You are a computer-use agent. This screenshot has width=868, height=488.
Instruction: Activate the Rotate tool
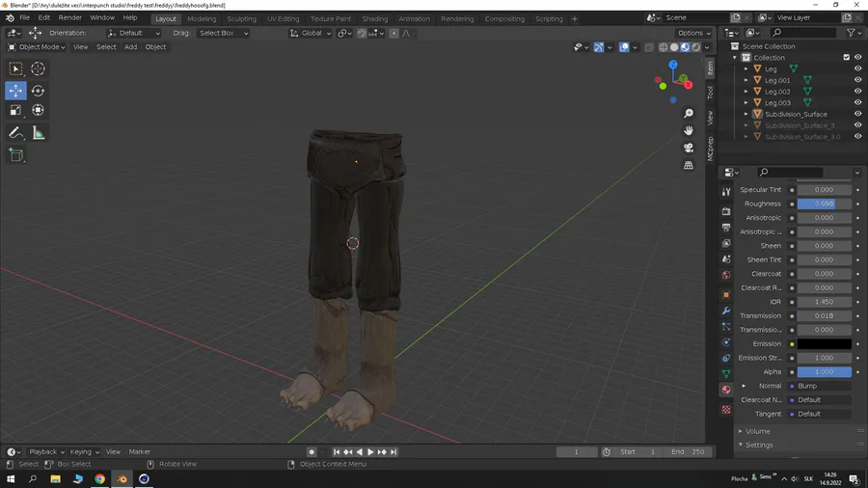pyautogui.click(x=38, y=91)
